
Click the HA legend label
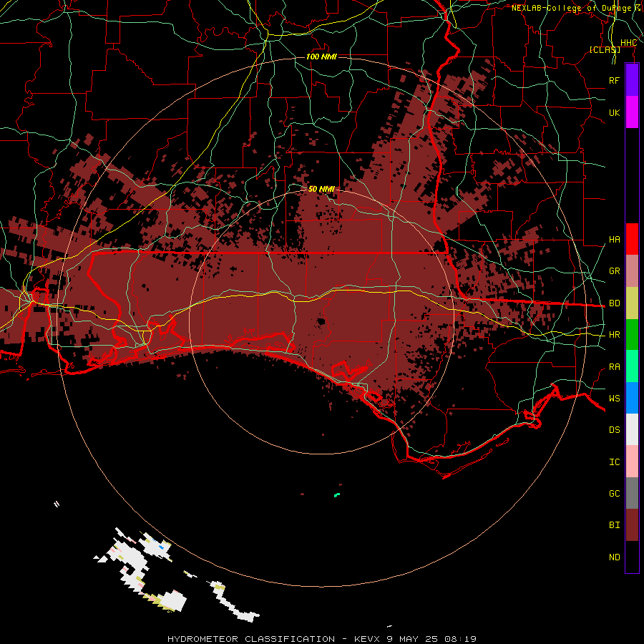coord(615,240)
